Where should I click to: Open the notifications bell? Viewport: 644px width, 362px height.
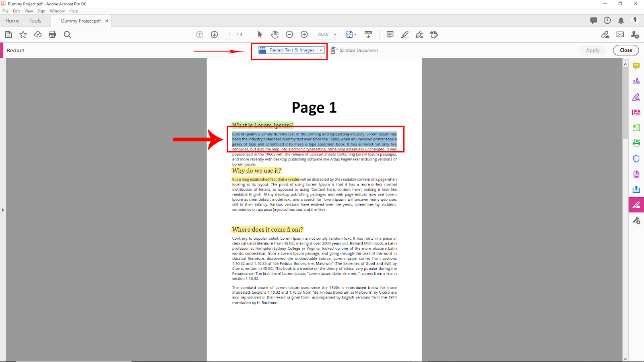[621, 21]
